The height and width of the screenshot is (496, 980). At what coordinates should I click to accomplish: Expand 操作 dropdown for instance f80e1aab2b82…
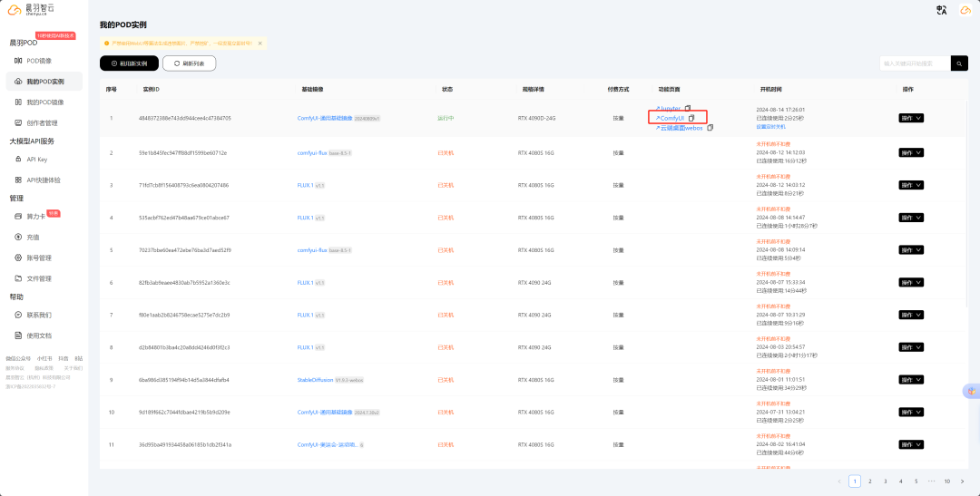coord(911,315)
